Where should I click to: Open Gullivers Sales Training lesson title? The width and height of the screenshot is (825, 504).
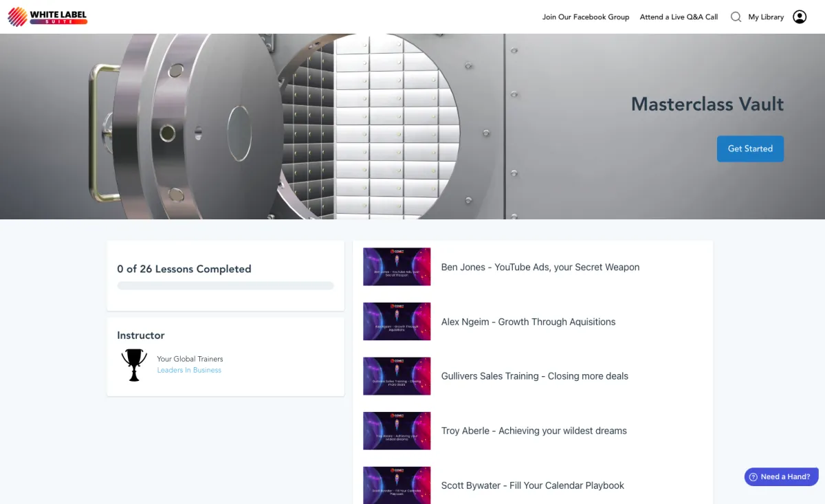tap(535, 376)
